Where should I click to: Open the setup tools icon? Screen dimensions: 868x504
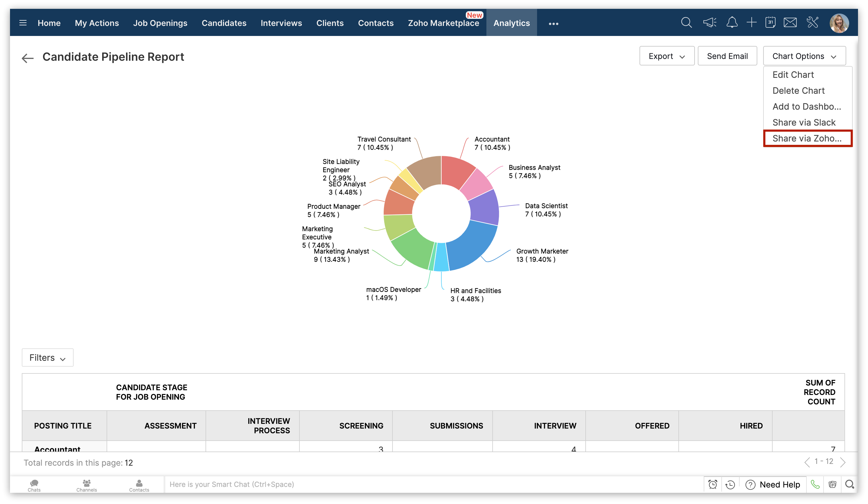tap(813, 23)
